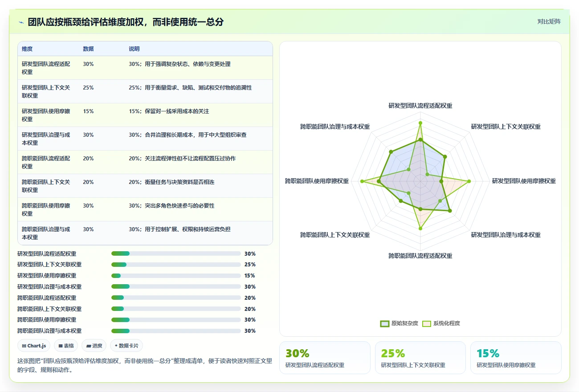Viewport: 579px width, 392px height.
Task: Click progress bar for 跨职能团队流程适配权重
Action: tap(176, 298)
